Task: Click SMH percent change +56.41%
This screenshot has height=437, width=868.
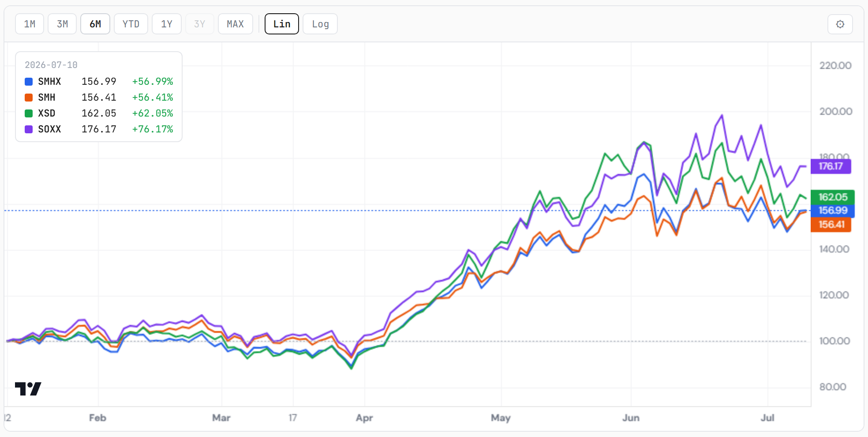Action: point(153,98)
